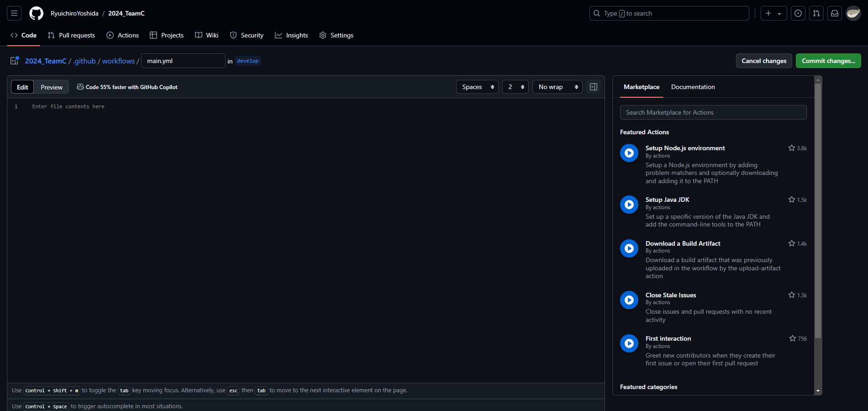Switch to the Preview tab

(51, 87)
